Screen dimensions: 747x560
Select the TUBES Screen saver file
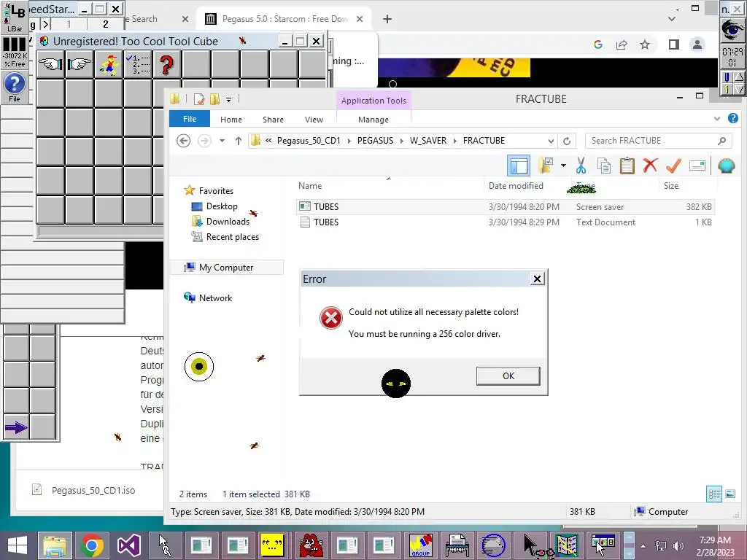point(505,206)
